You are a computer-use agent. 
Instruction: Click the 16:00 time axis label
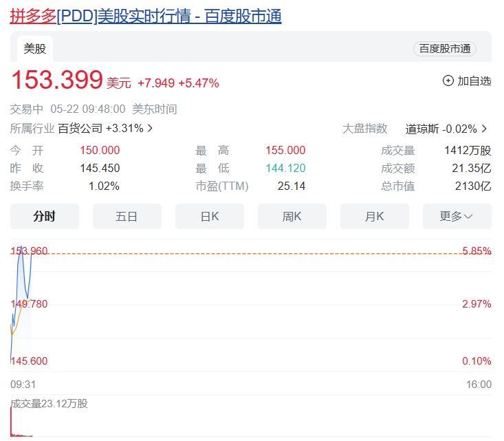coord(479,385)
